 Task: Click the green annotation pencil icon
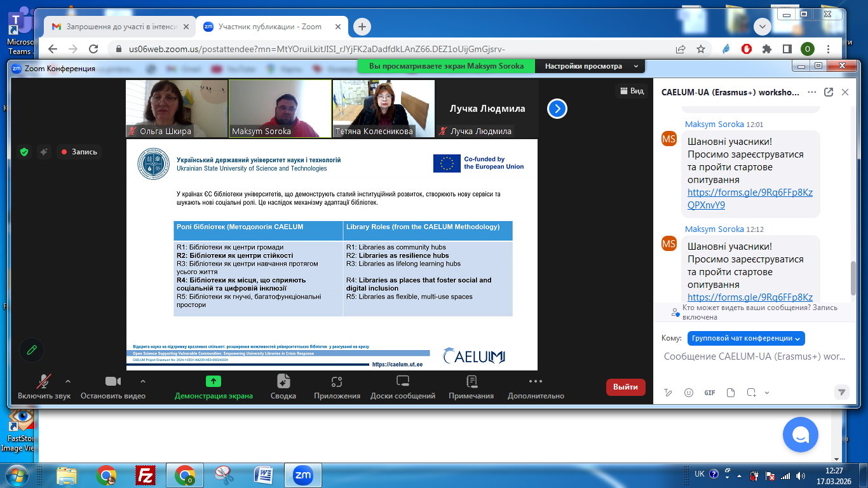32,350
